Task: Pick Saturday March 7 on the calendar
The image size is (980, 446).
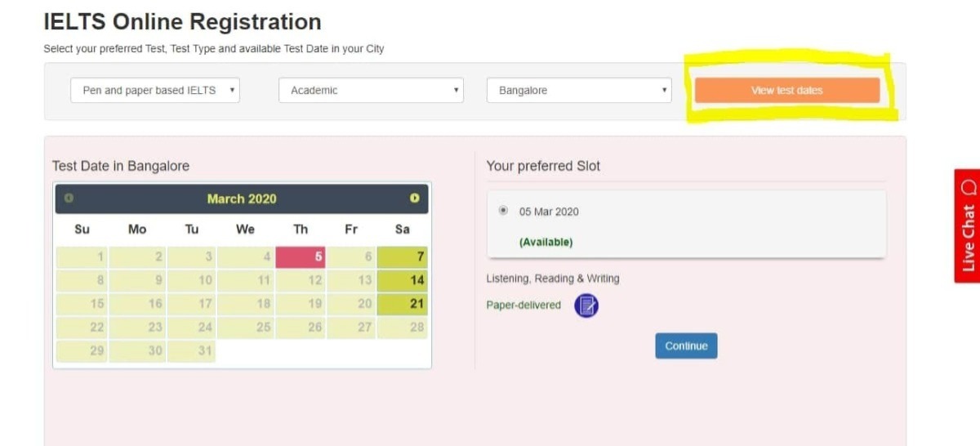Action: (402, 256)
